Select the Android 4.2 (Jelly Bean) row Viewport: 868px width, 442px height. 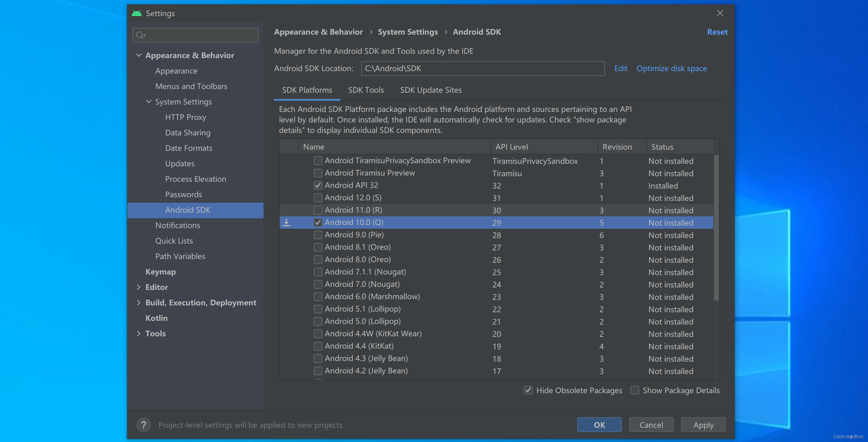(496, 371)
